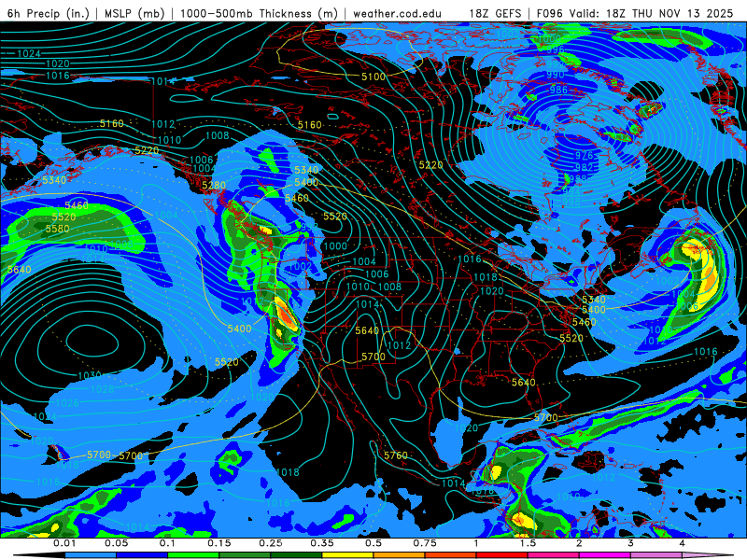Click the 5580 thickness contour label
The height and width of the screenshot is (560, 747).
coord(57,229)
